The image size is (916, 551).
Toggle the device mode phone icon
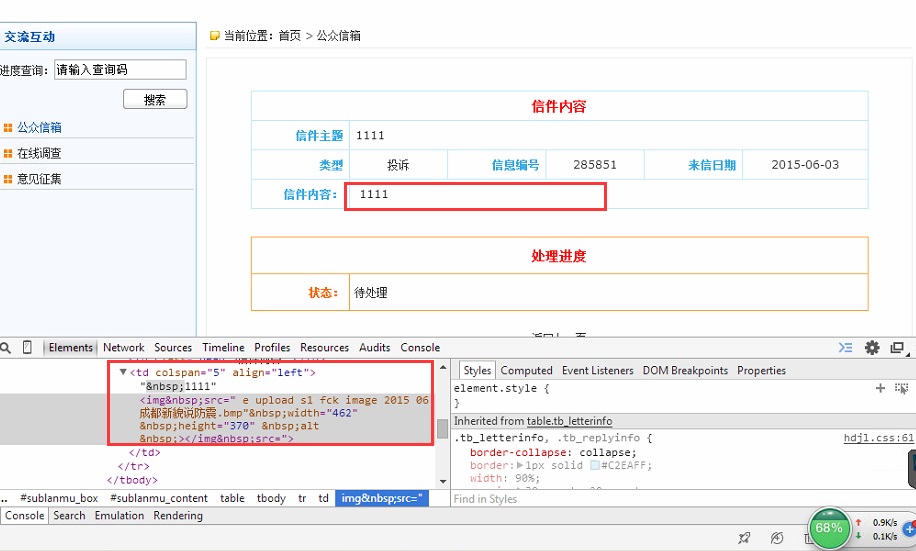pos(27,348)
